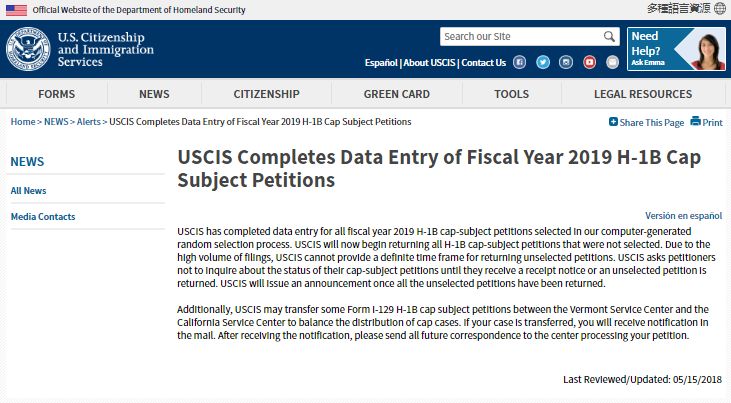The height and width of the screenshot is (403, 731).
Task: Open the GREEN CARD navigation menu
Action: [x=396, y=94]
